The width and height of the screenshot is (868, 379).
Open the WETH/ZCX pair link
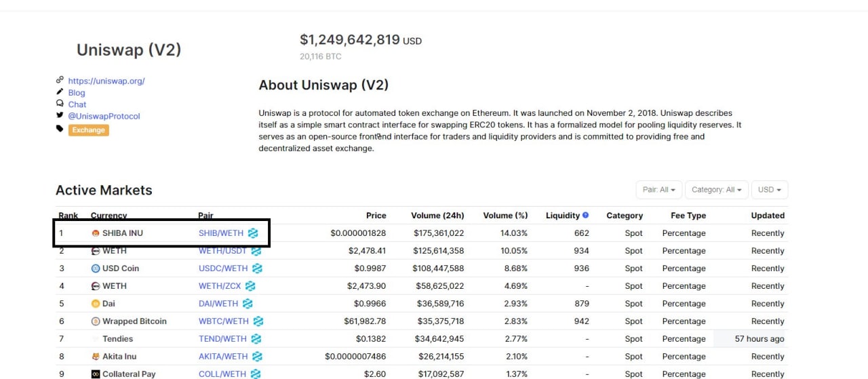[220, 286]
